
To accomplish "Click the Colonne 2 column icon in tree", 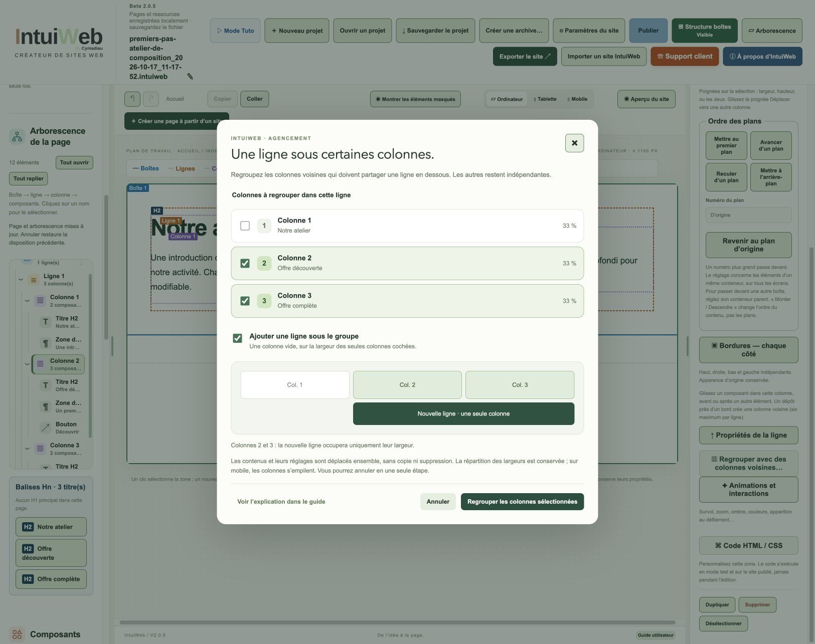I will pos(40,364).
